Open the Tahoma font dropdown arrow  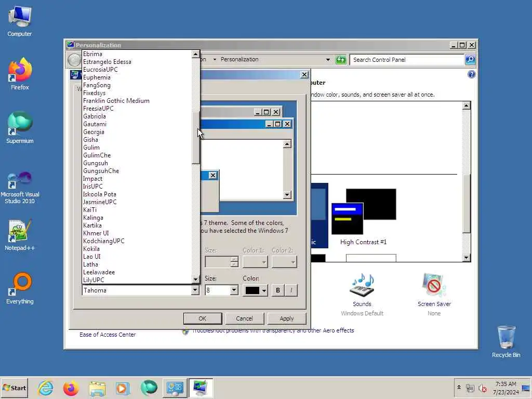195,290
